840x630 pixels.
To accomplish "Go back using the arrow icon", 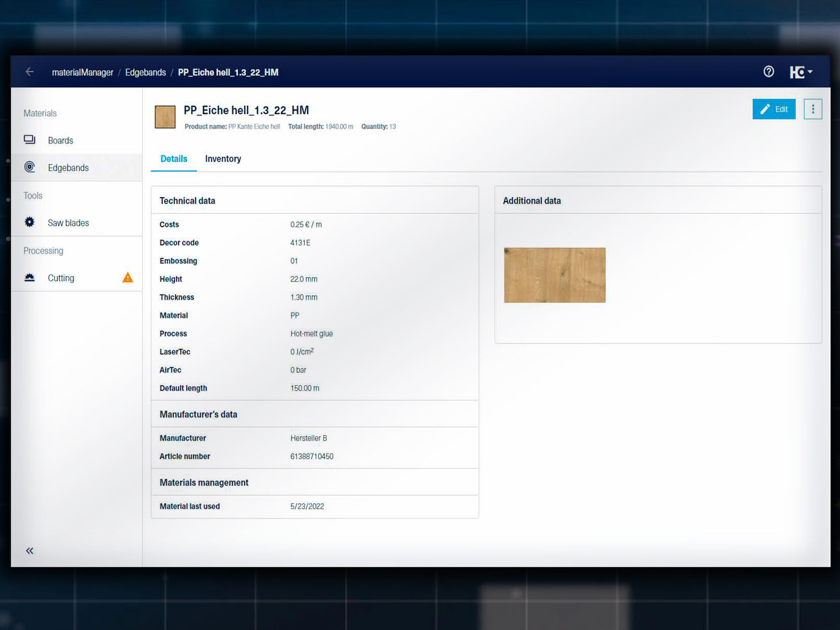I will [30, 72].
